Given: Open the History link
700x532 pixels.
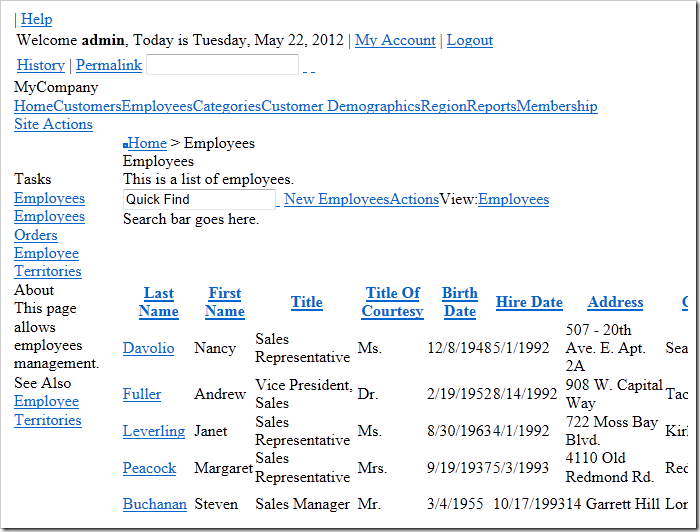Looking at the screenshot, I should [x=40, y=65].
